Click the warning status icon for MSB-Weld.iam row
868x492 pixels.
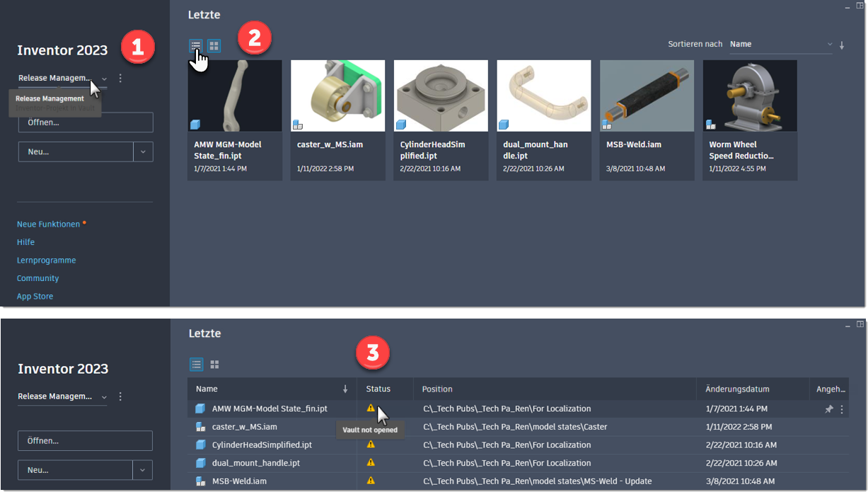(x=371, y=481)
